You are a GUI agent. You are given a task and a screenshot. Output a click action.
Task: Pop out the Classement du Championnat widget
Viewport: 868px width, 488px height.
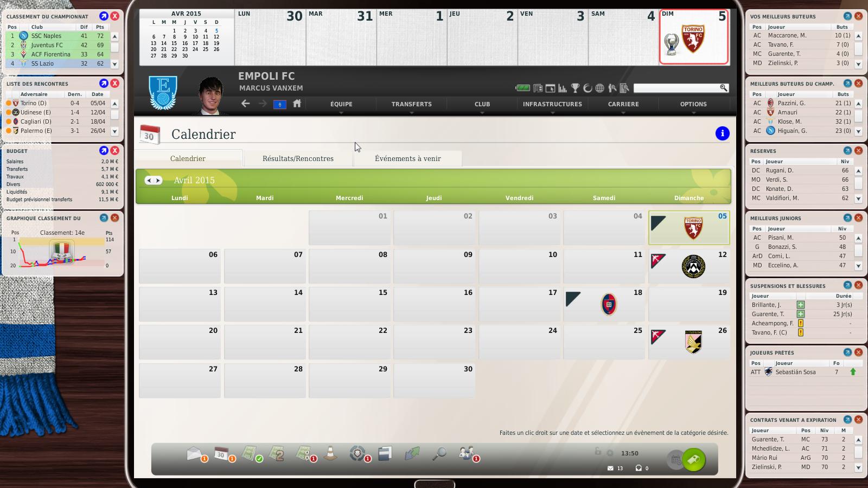coord(104,16)
